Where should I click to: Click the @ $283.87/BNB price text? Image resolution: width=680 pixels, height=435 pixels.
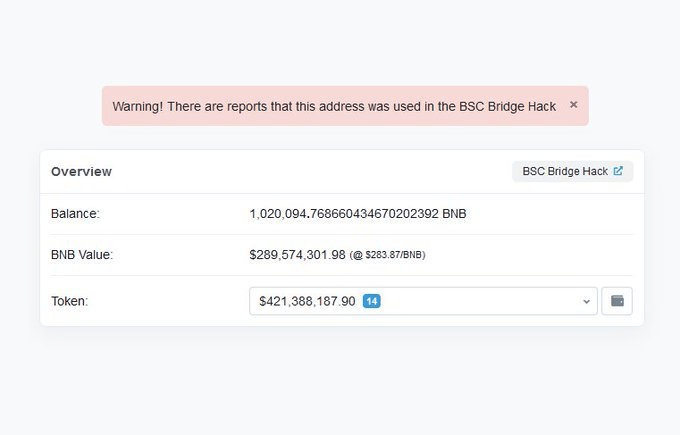(x=387, y=255)
